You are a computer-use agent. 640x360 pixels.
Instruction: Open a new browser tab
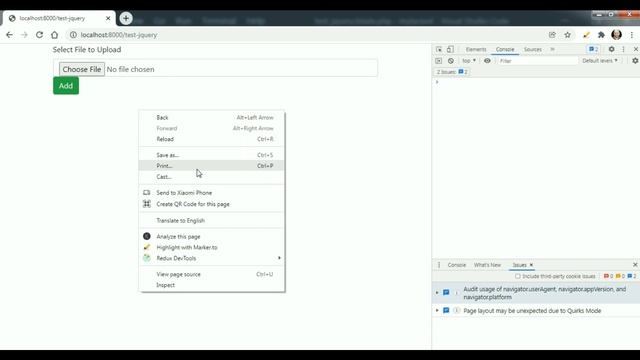coord(126,18)
